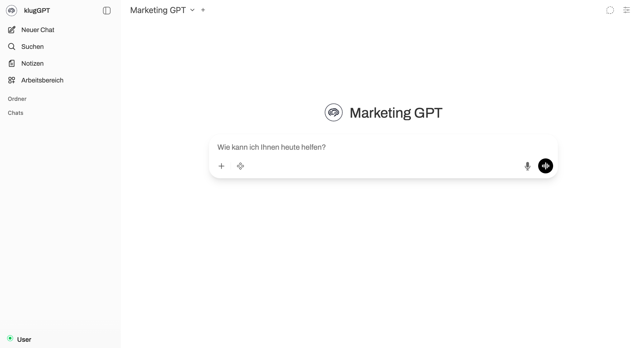
Task: Open integrations icon in prompt box
Action: point(240,166)
